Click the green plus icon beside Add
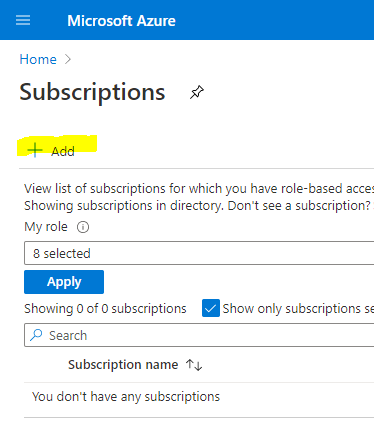374x427 pixels. point(35,150)
